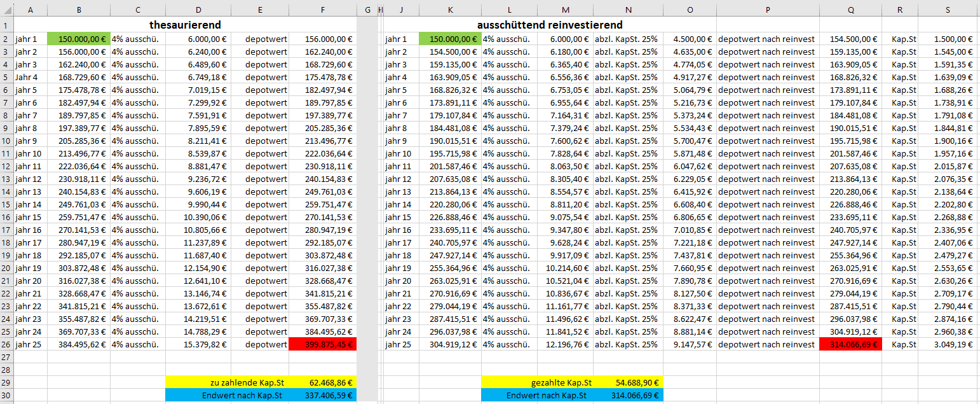Select cell 3.049,19 € in column S
Image resolution: width=980 pixels, height=404 pixels.
pyautogui.click(x=949, y=344)
